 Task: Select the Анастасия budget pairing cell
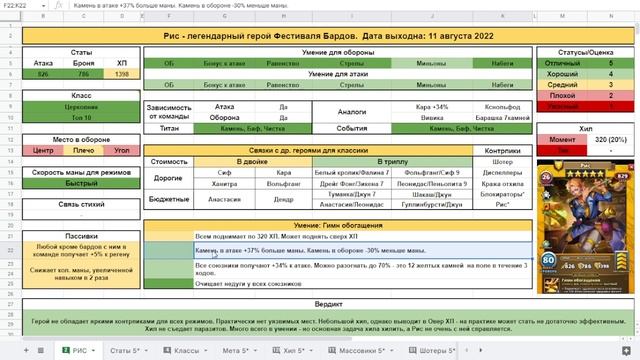pyautogui.click(x=224, y=200)
